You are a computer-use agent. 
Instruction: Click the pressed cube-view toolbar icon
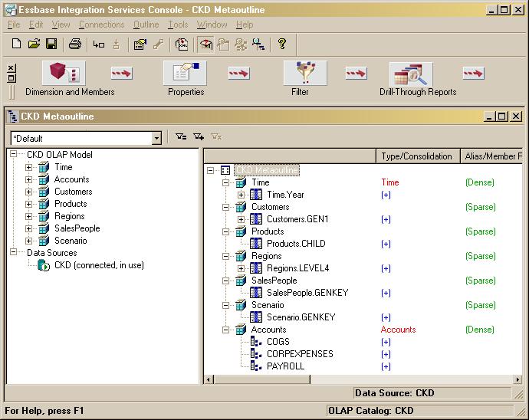pyautogui.click(x=205, y=44)
